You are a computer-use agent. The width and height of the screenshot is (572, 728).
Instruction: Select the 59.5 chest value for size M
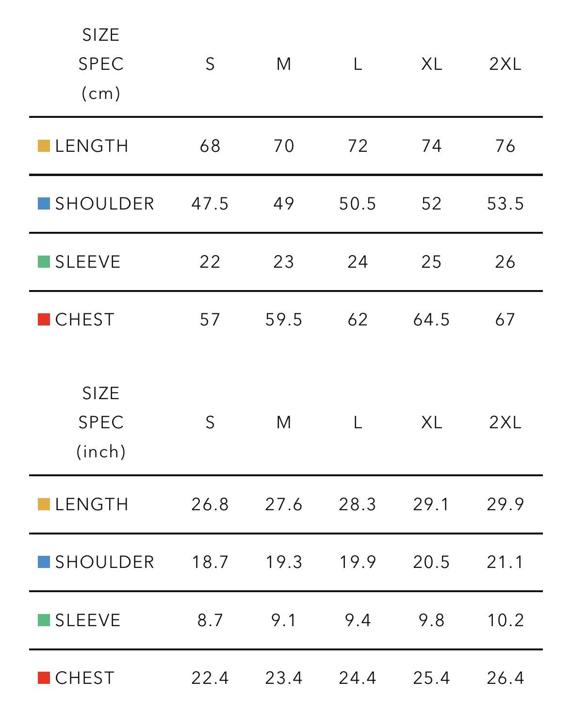[x=283, y=320]
